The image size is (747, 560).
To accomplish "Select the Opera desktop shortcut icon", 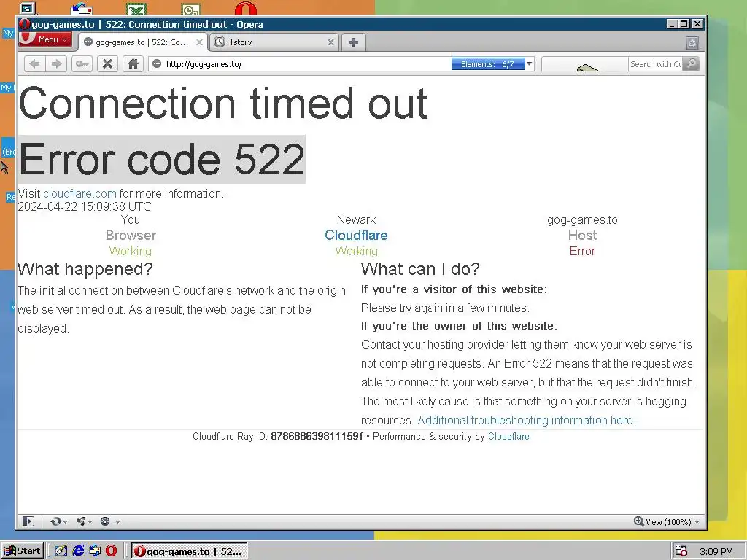I will click(x=246, y=8).
